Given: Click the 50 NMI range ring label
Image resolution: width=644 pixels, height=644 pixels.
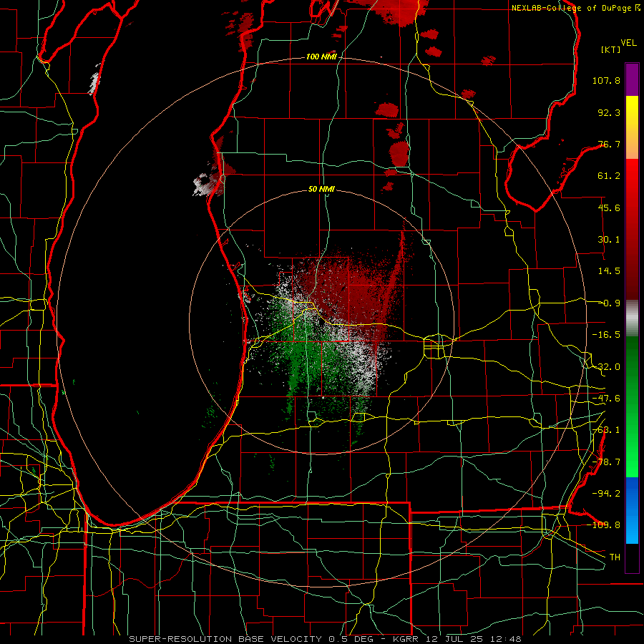Looking at the screenshot, I should coord(321,189).
